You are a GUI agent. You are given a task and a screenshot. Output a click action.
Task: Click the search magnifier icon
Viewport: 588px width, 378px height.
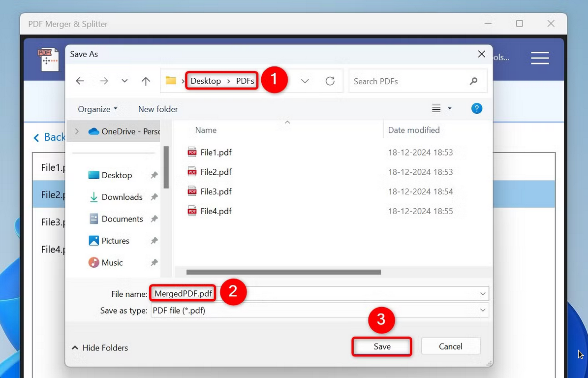click(x=474, y=81)
